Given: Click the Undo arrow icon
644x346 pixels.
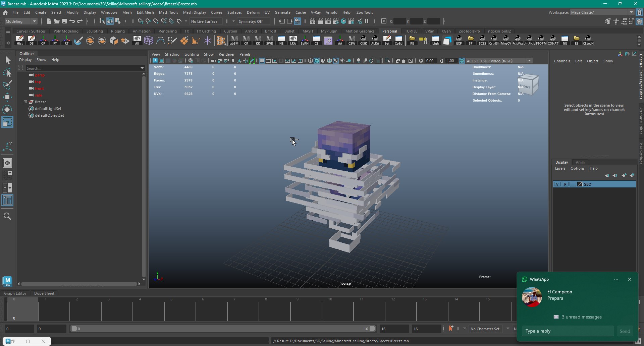Looking at the screenshot, I should pos(72,21).
